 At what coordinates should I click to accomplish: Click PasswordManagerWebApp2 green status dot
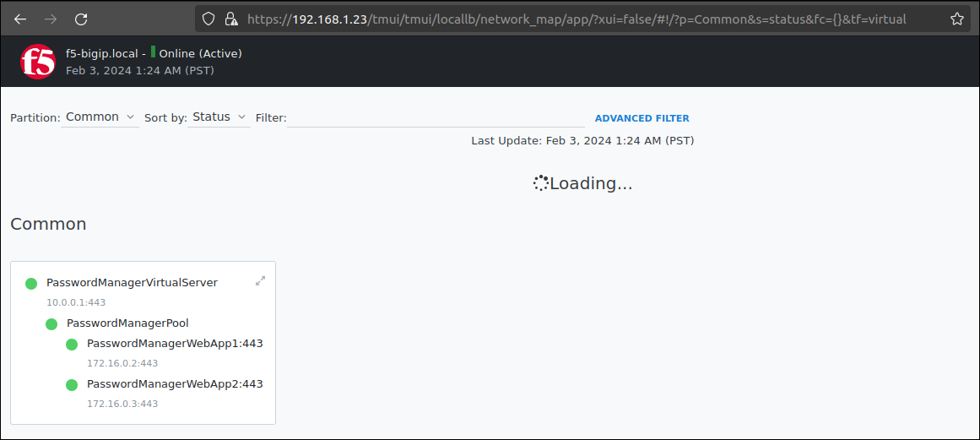(72, 385)
